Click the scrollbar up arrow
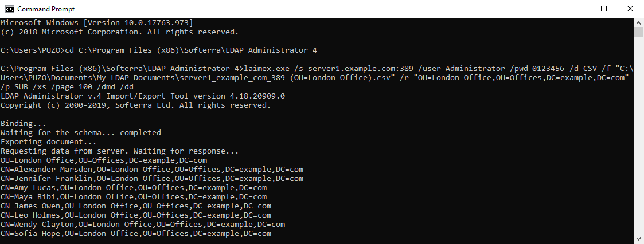The width and height of the screenshot is (644, 244). [x=638, y=22]
